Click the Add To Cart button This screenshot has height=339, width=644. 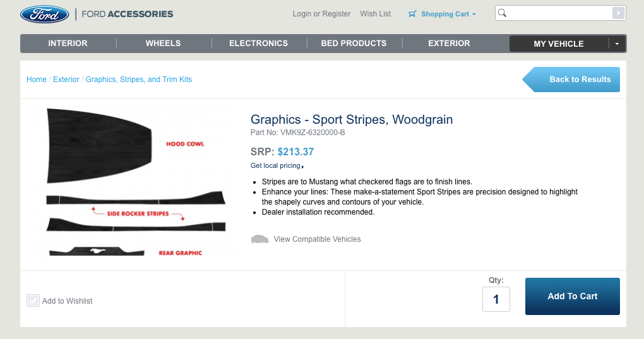point(572,296)
